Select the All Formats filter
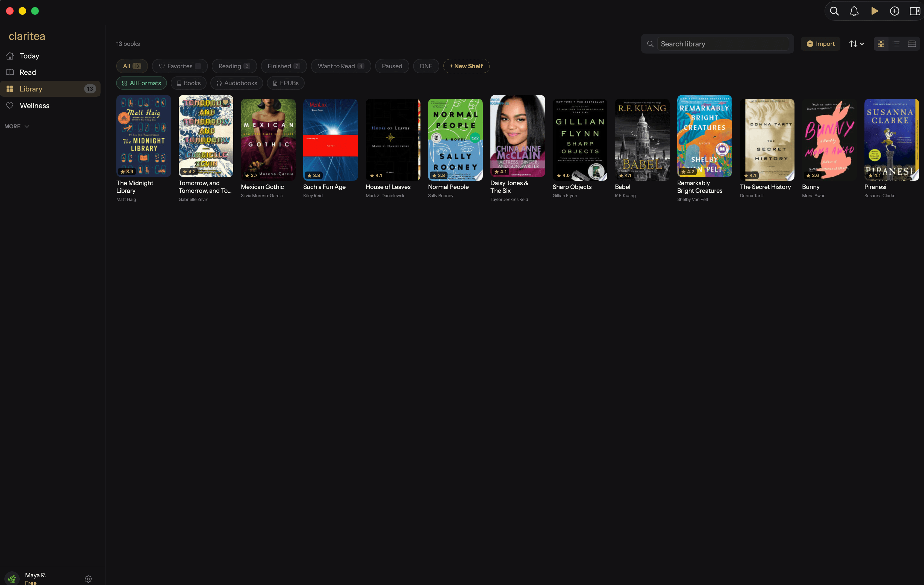Screen dimensions: 924x585 click(142, 83)
